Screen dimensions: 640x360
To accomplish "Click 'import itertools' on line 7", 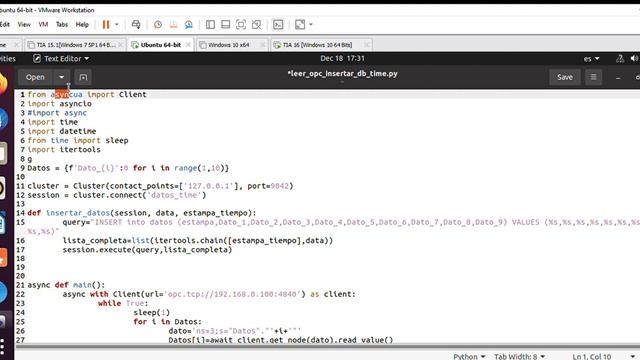I will pyautogui.click(x=64, y=149).
